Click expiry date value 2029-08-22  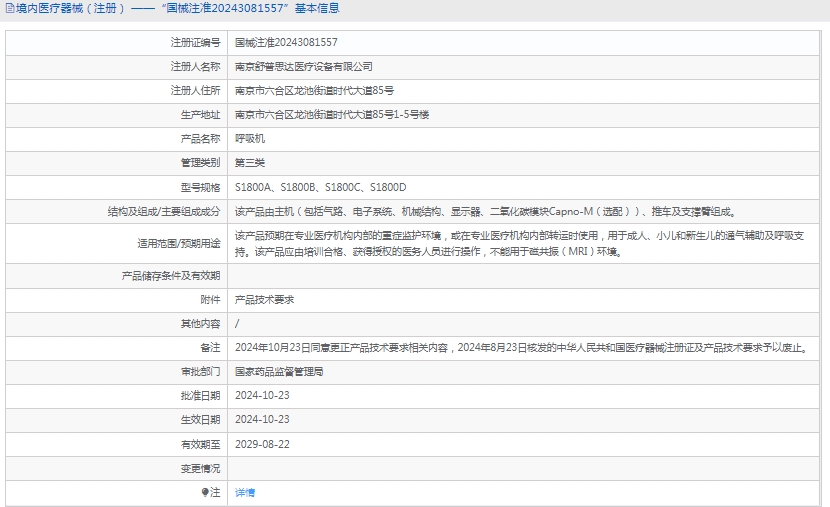coord(261,443)
